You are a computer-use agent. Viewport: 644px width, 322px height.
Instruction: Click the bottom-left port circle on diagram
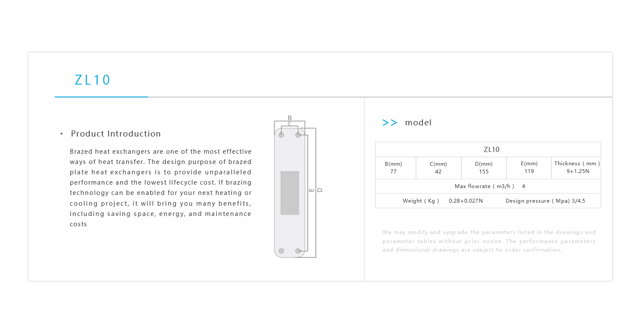(x=281, y=251)
